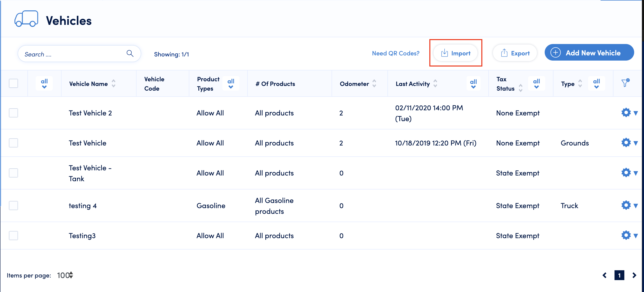Click the Export button

[515, 53]
